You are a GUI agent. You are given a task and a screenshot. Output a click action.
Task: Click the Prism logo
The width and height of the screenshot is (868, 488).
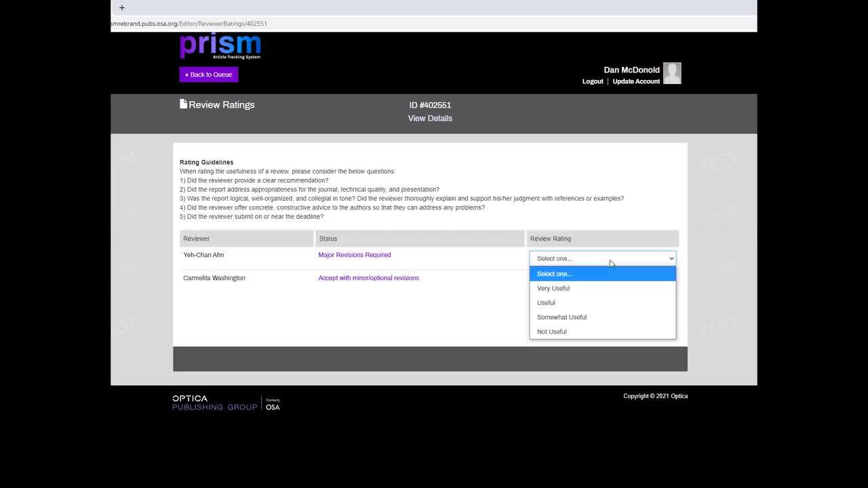tap(220, 46)
